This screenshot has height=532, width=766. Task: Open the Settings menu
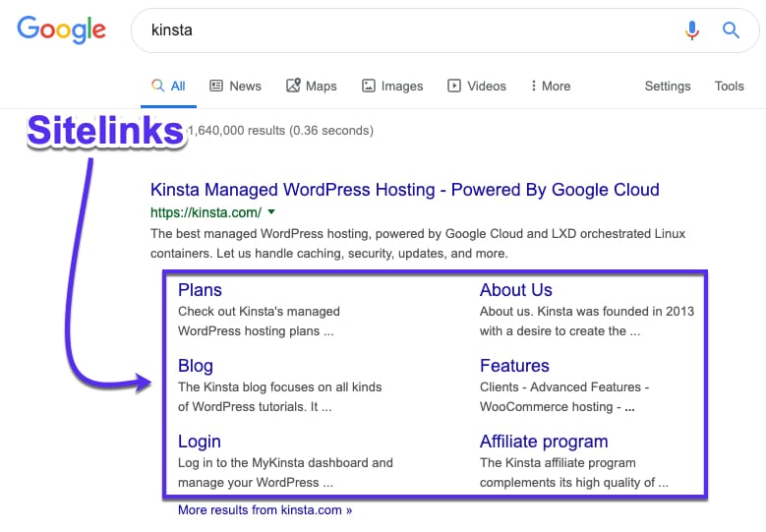[668, 86]
